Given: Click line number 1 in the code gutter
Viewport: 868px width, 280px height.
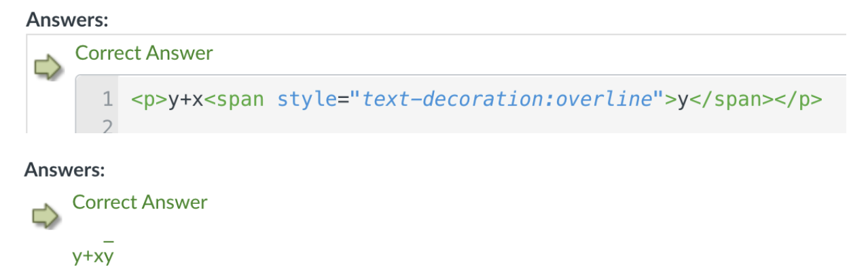Looking at the screenshot, I should click(x=107, y=100).
